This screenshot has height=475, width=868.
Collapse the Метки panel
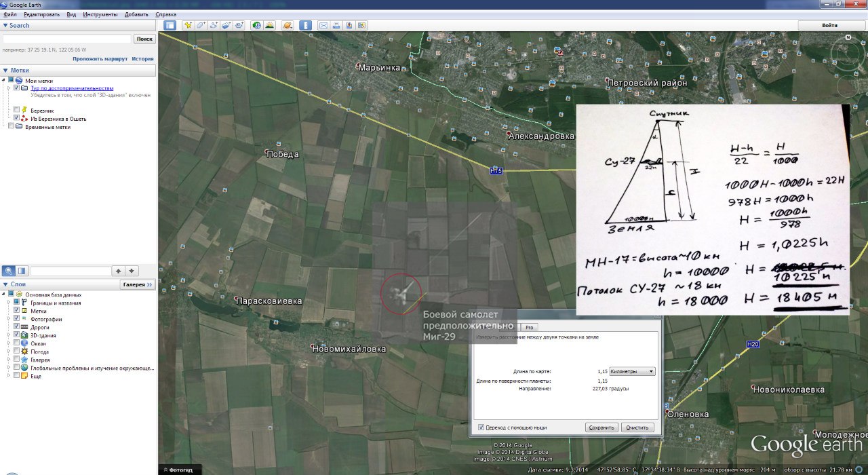coord(5,71)
